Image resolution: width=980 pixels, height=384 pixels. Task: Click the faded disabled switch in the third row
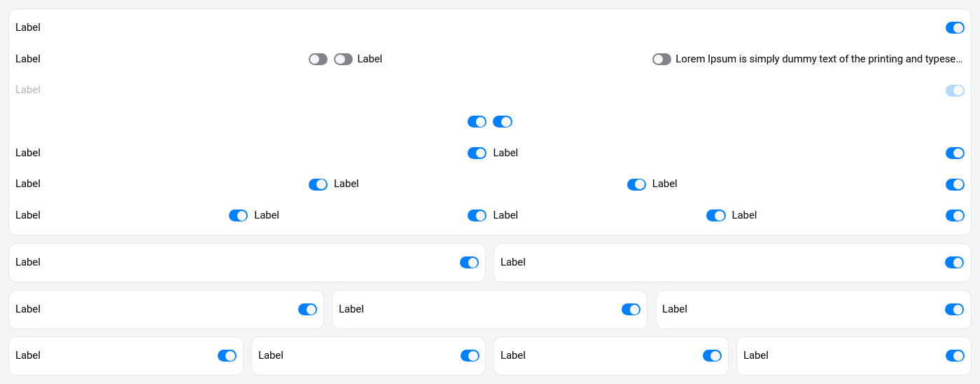[955, 90]
